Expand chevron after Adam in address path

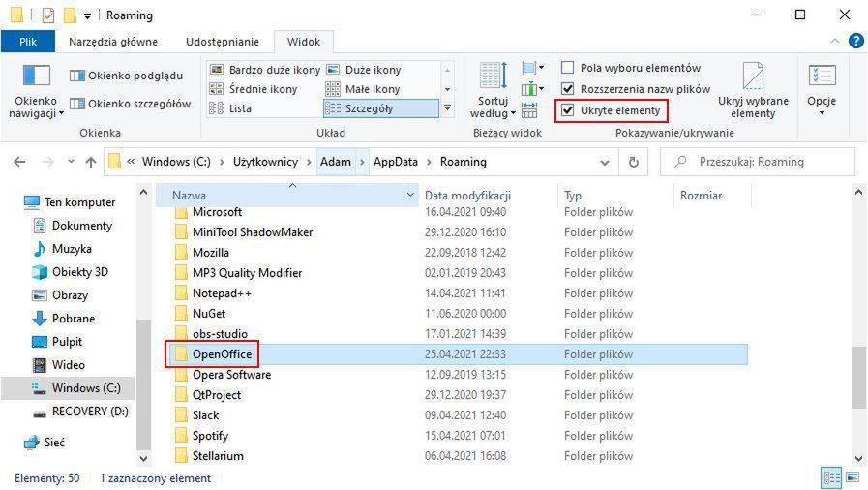(362, 163)
